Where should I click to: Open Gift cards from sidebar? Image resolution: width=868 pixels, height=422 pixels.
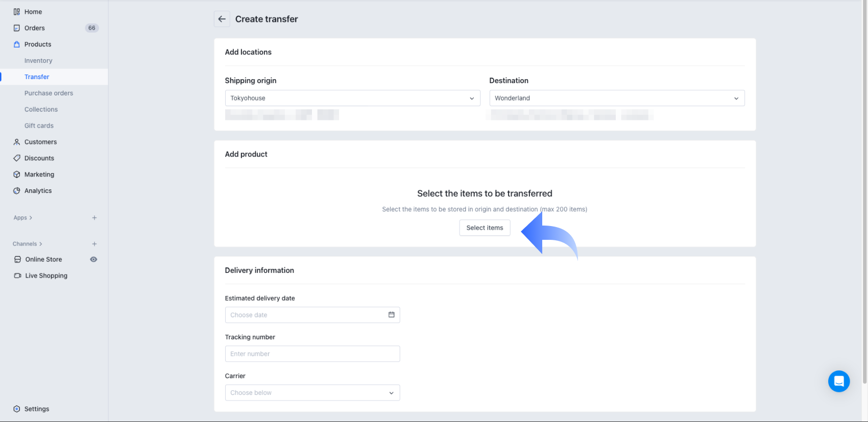tap(39, 126)
